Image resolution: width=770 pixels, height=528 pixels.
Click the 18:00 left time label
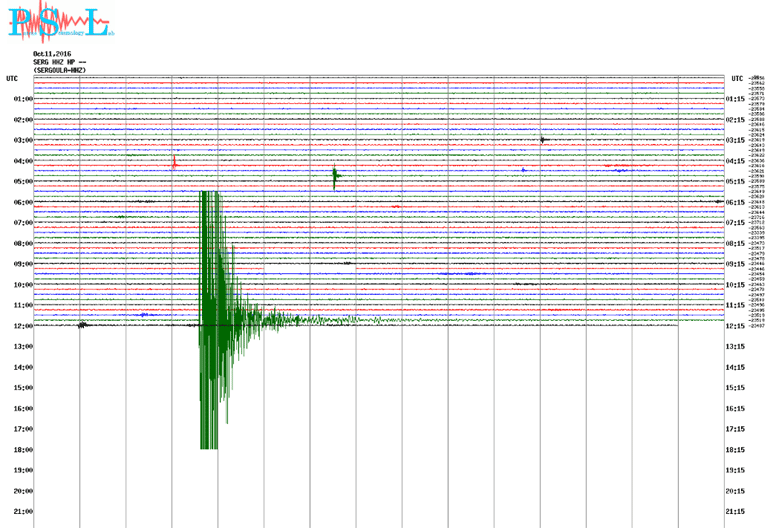pyautogui.click(x=23, y=450)
